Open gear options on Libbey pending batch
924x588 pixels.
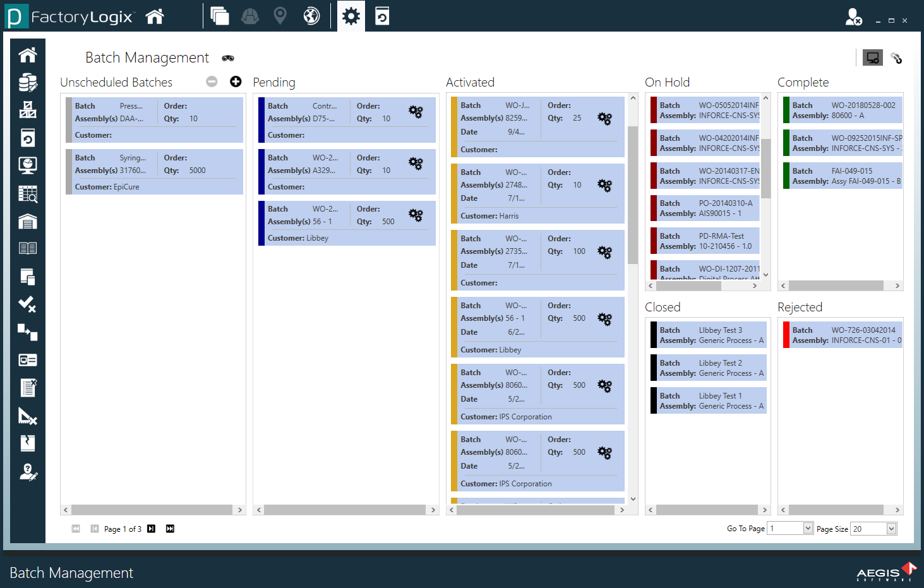(416, 215)
